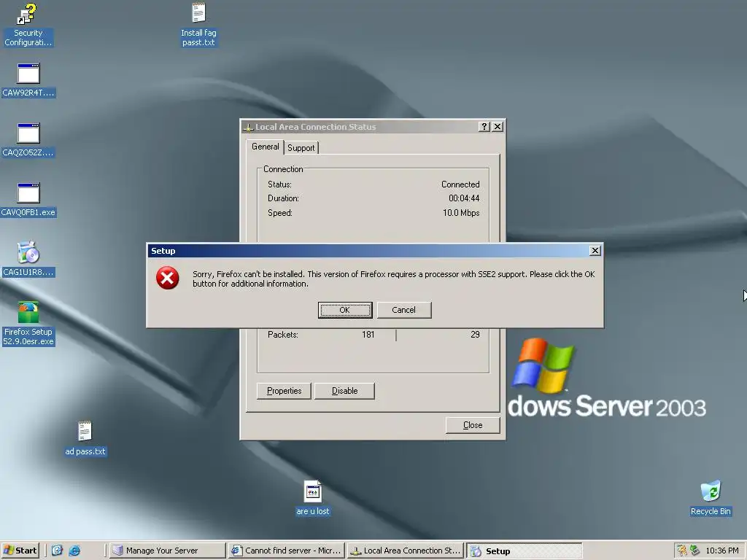Switch to the Support tab
This screenshot has height=560, width=747.
[301, 147]
